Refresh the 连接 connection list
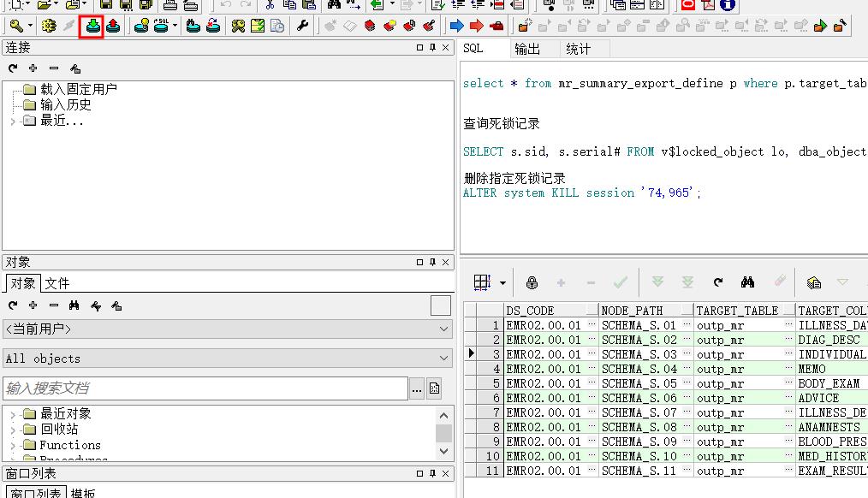This screenshot has width=868, height=498. (x=13, y=68)
